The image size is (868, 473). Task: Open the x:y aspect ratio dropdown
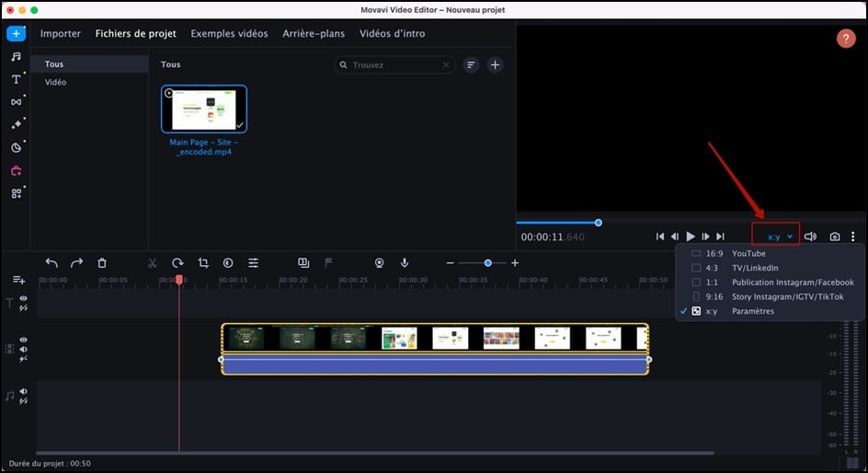pyautogui.click(x=778, y=236)
